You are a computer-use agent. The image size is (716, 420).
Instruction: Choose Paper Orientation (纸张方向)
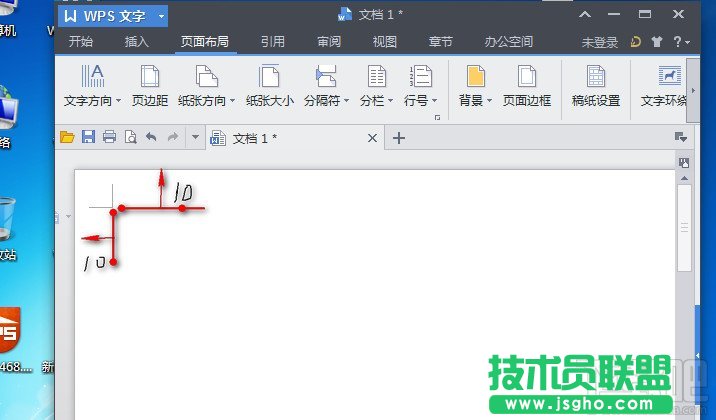tap(206, 86)
